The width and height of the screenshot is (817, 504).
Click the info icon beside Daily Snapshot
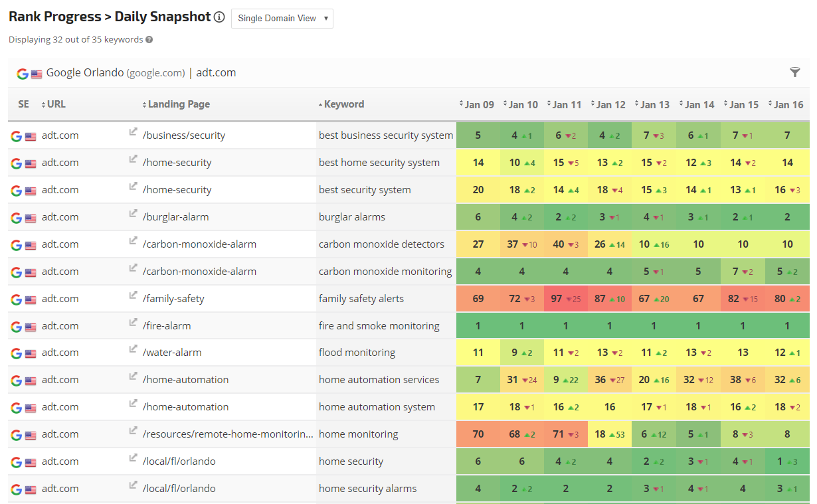coord(219,17)
